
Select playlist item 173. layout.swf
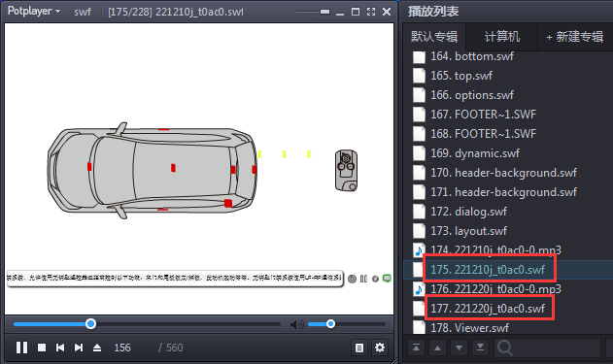point(469,231)
